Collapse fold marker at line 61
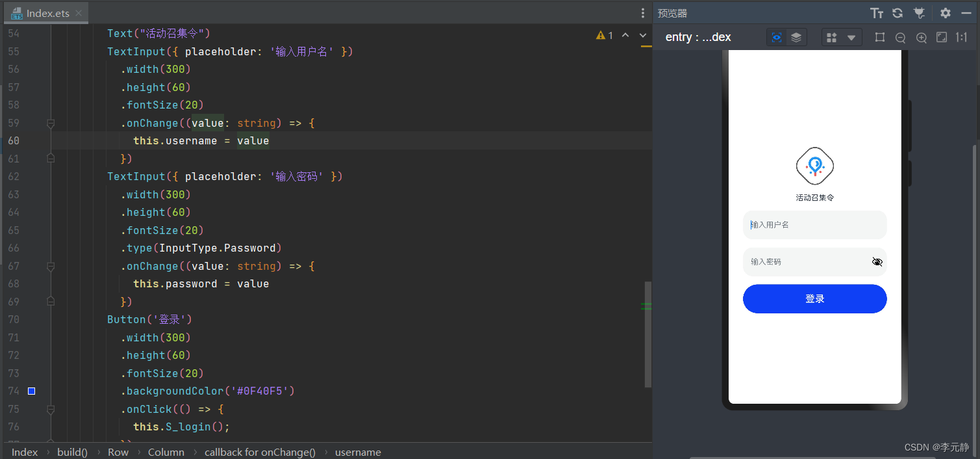The height and width of the screenshot is (459, 980). click(x=51, y=158)
